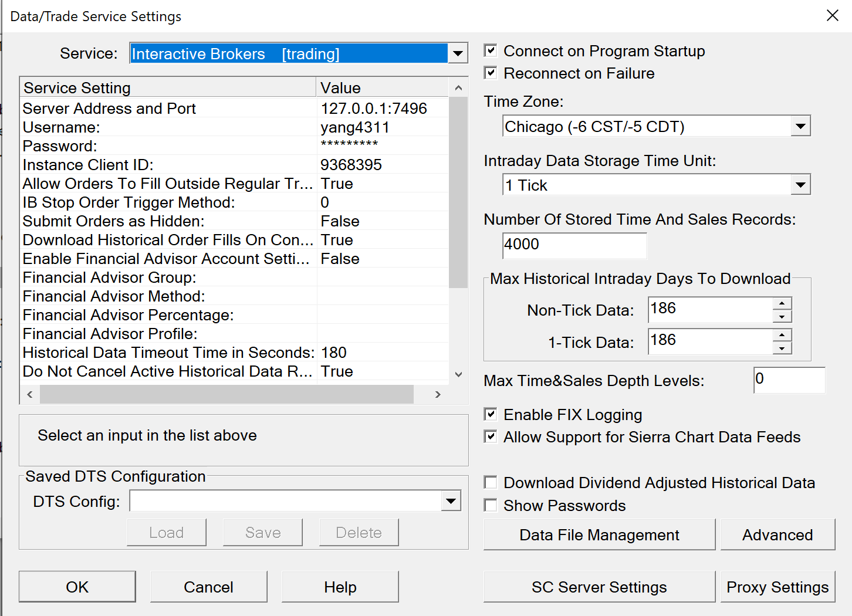This screenshot has width=852, height=616.
Task: Uncheck Connect on Program Startup
Action: [491, 51]
